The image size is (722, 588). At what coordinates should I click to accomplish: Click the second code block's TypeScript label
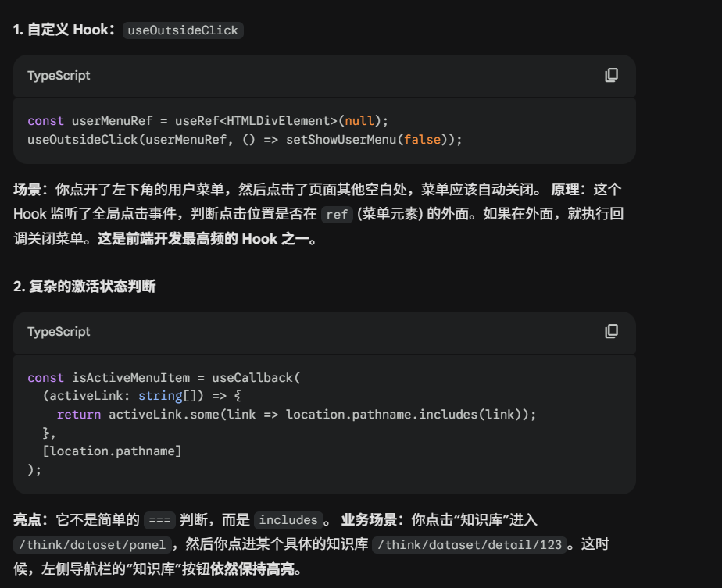coord(59,332)
